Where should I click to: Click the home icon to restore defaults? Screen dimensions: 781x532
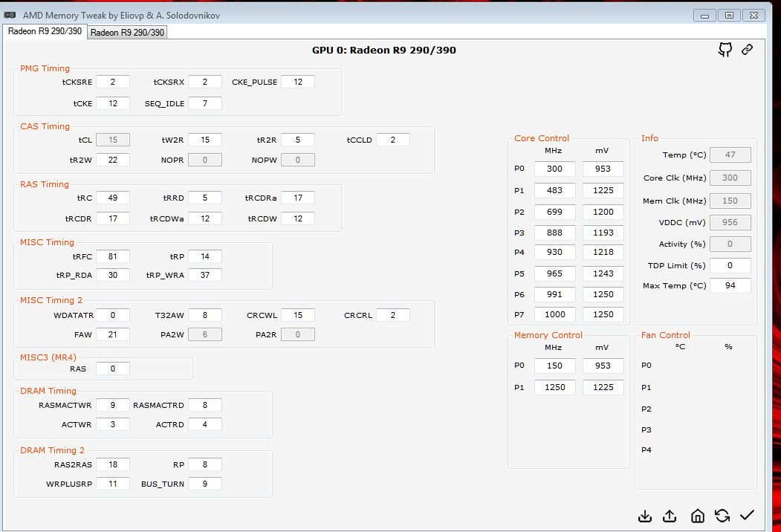698,516
